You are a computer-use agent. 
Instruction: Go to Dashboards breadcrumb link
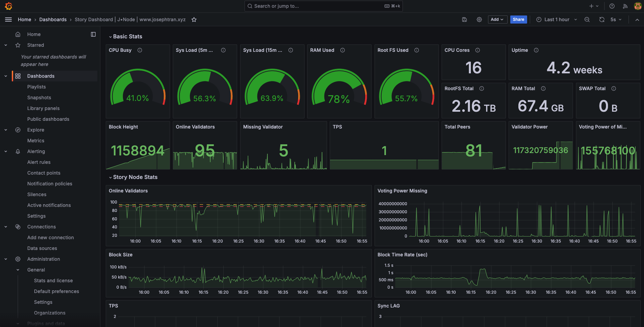pyautogui.click(x=53, y=20)
